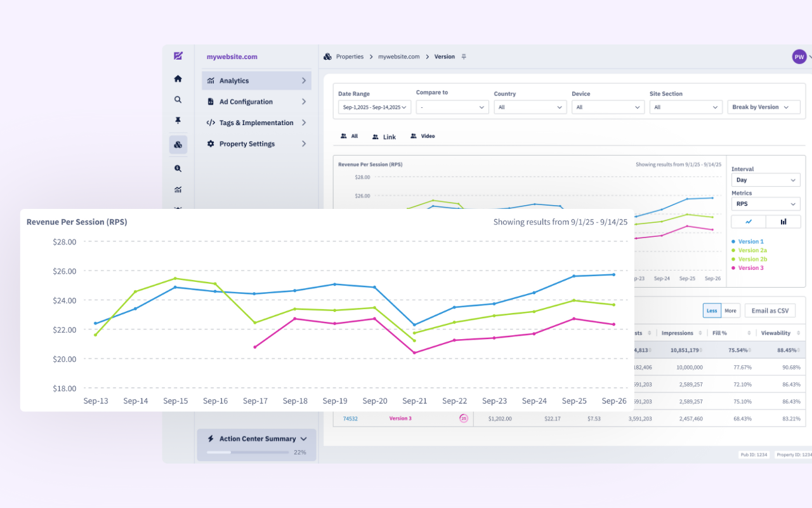
Task: Open search from the sidebar magnifier icon
Action: [178, 100]
